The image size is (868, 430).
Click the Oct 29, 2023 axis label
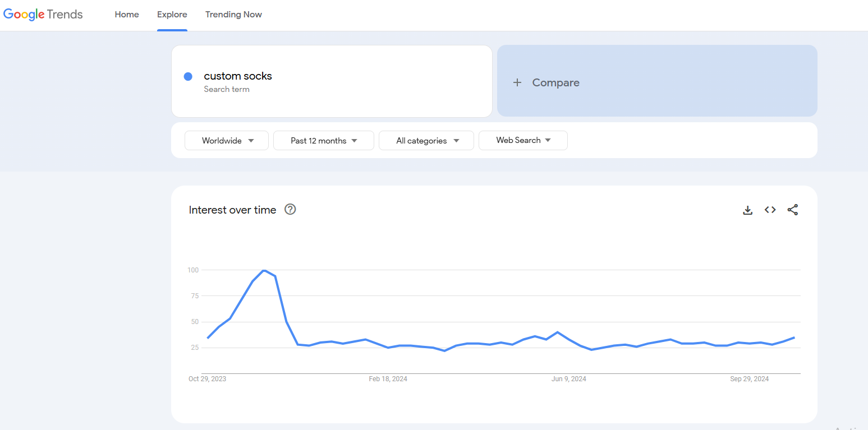(x=207, y=379)
